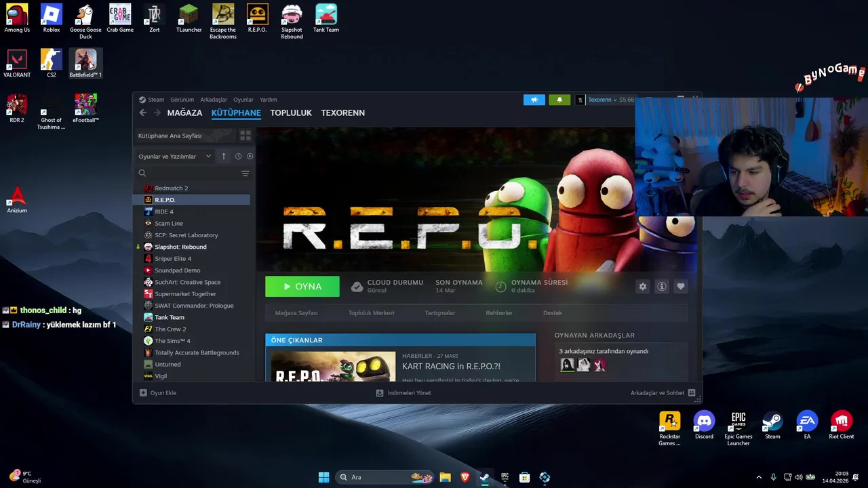Open İndirmeleri Yönet downloads

coord(403,393)
